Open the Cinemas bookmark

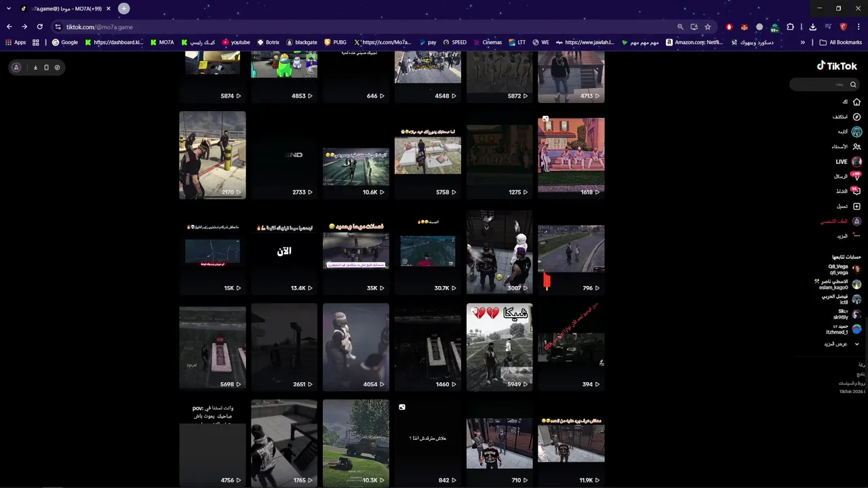click(x=488, y=42)
